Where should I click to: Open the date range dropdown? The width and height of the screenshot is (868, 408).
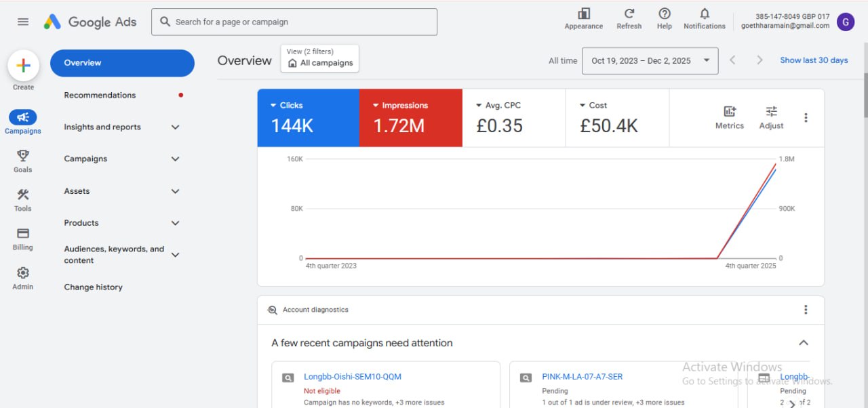[x=650, y=60]
